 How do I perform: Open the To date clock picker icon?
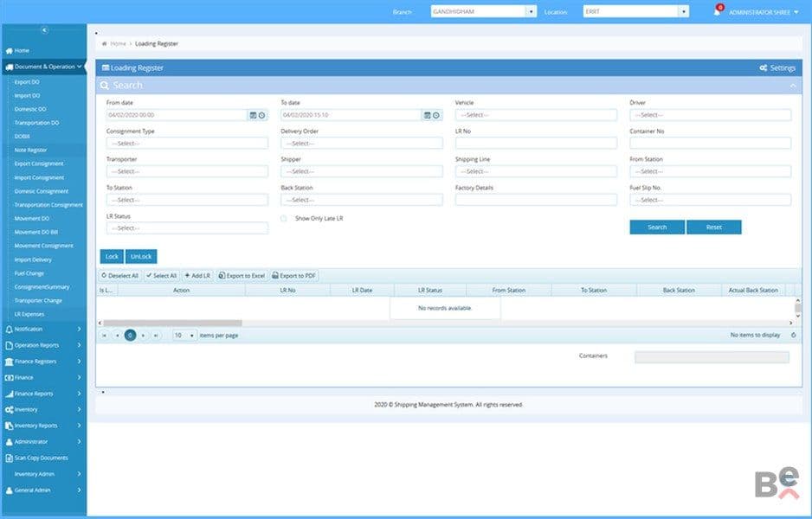pos(436,115)
